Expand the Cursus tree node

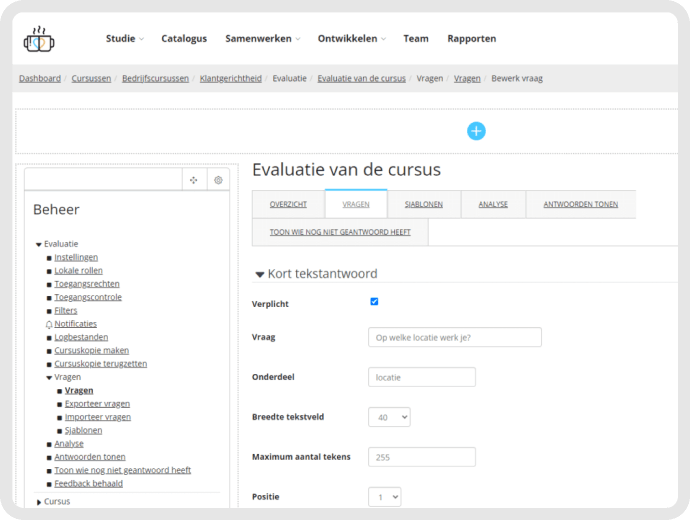(x=39, y=502)
